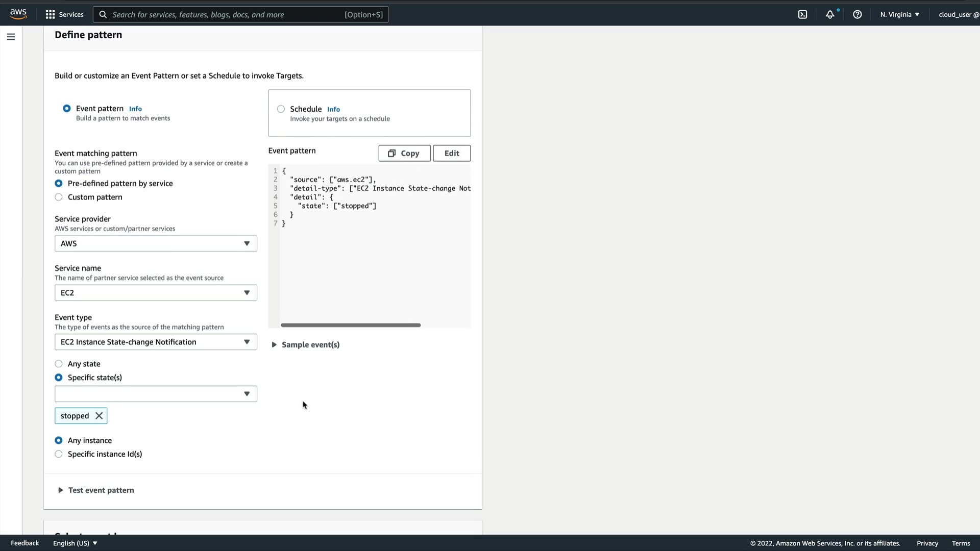
Task: Open the N. Virginia region menu
Action: pyautogui.click(x=899, y=14)
